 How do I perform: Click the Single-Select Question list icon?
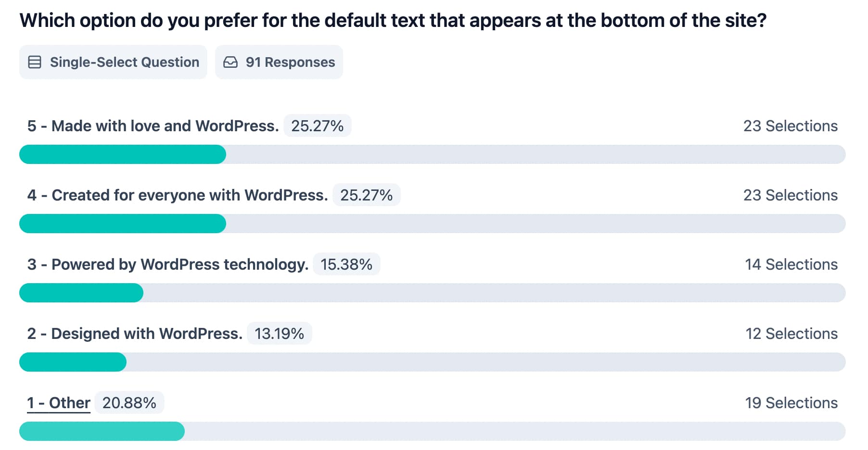point(35,62)
